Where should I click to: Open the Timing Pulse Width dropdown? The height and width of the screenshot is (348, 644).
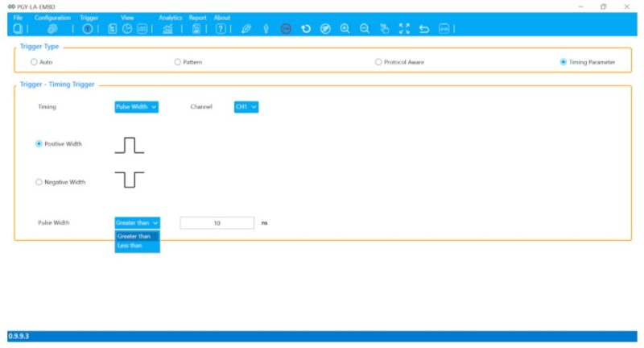pyautogui.click(x=136, y=106)
